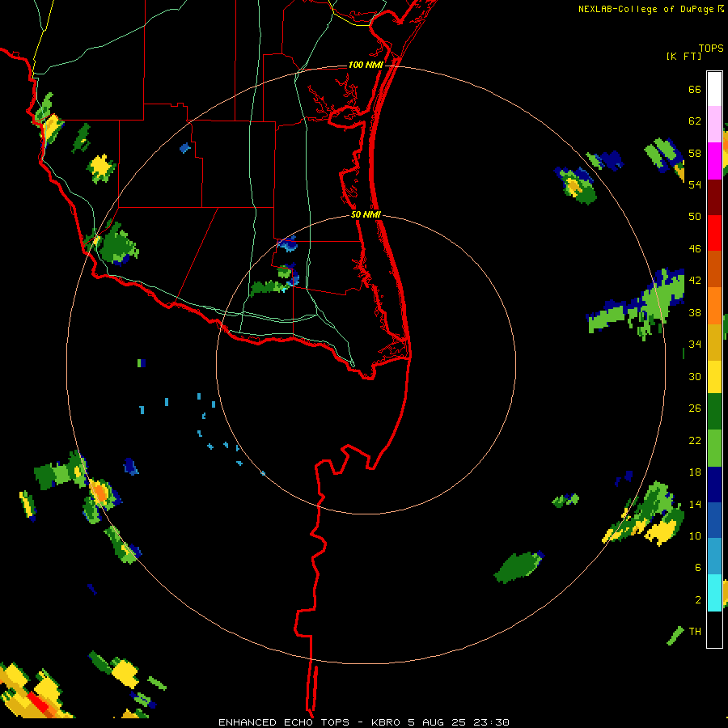Click the 50 NMI range ring label
Image resolution: width=728 pixels, height=728 pixels.
point(366,214)
